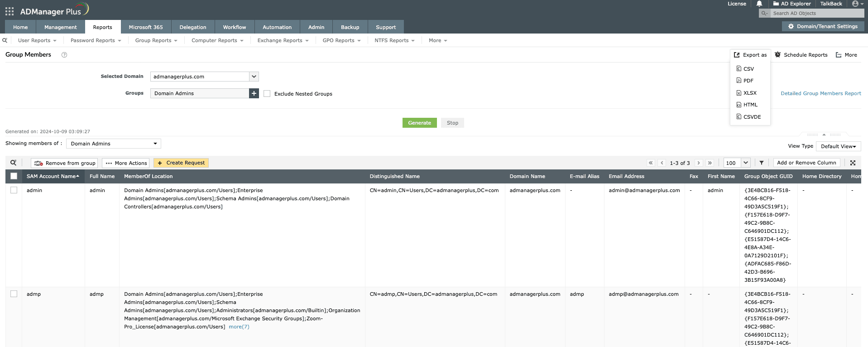Expand User Reports menu
Viewport: 868px width, 347px height.
tap(37, 40)
